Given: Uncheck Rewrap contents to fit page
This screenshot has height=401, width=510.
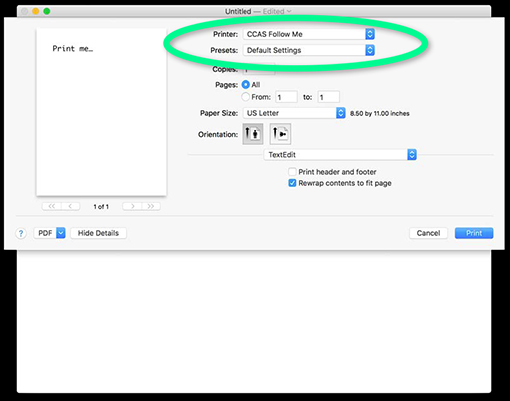Looking at the screenshot, I should [292, 183].
